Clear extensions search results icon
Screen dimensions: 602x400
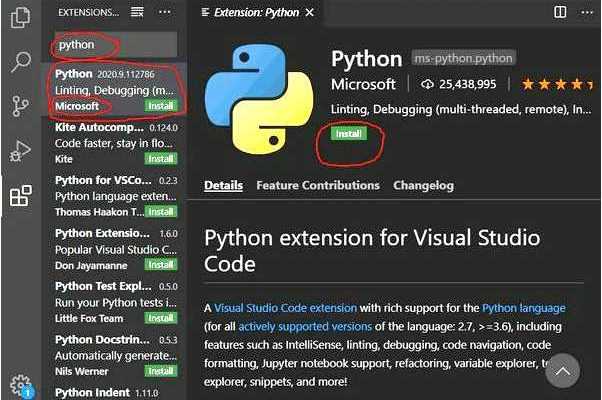pyautogui.click(x=137, y=12)
